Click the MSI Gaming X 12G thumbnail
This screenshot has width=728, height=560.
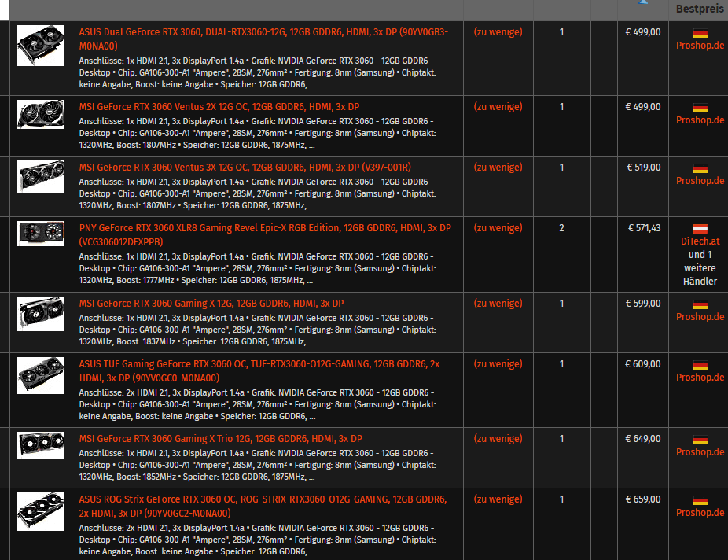pos(41,314)
